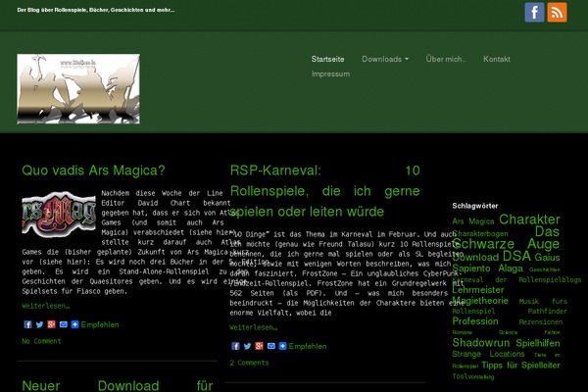Screen dimensions: 588x392
Task: Open the Quo vadis Ars Magica? post title
Action: [93, 171]
